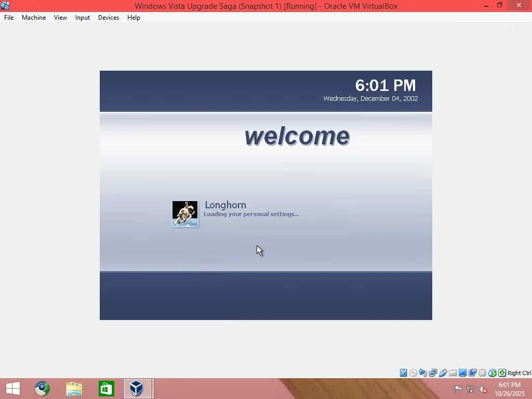Click the guest clock showing 6:01 PM
Screen dimensions: 532x399
coord(385,85)
